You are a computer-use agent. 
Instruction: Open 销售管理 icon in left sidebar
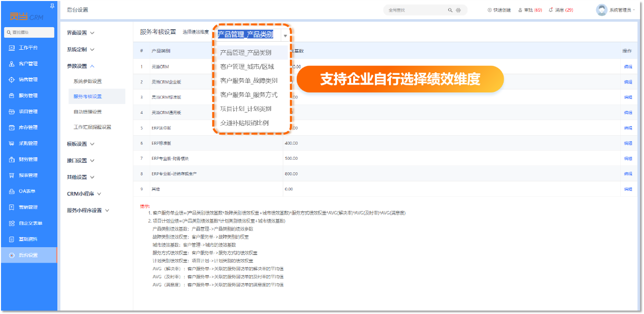point(12,79)
